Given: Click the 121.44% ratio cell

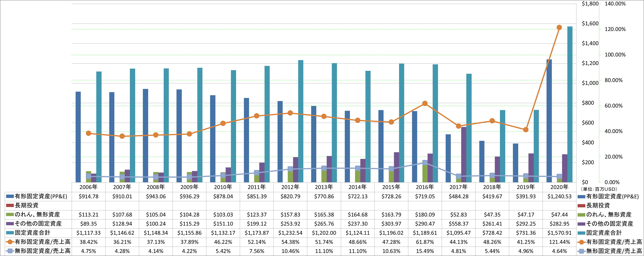Looking at the screenshot, I should 559,242.
